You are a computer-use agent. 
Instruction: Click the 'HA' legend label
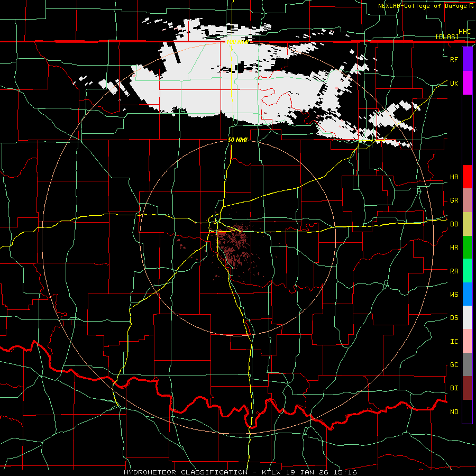pyautogui.click(x=454, y=177)
